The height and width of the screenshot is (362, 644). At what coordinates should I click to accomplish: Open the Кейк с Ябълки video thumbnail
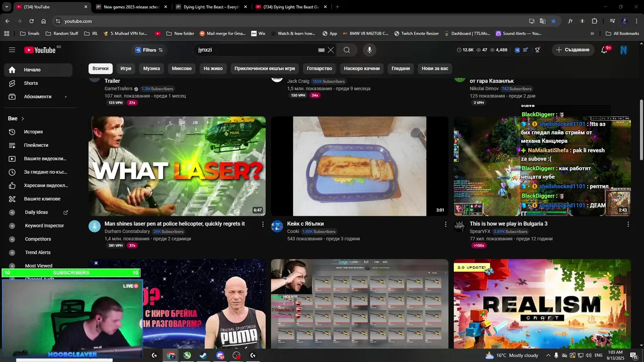[x=359, y=166]
